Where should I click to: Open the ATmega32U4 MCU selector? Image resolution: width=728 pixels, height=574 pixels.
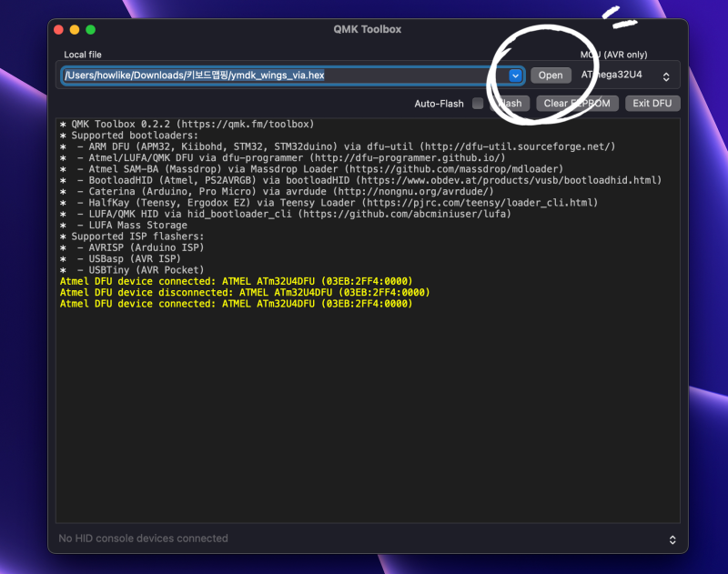click(625, 76)
